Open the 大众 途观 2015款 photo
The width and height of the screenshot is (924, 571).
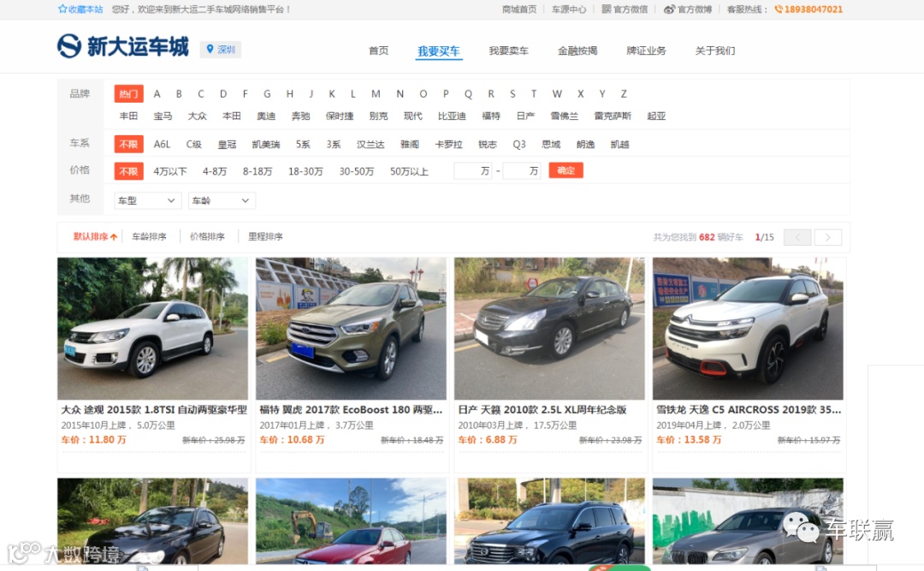coord(152,329)
